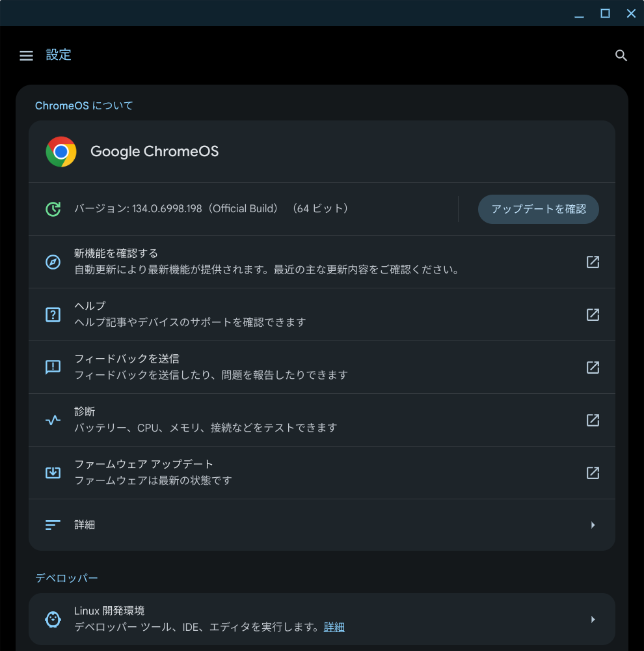
Task: Maximize the settings window
Action: [605, 14]
